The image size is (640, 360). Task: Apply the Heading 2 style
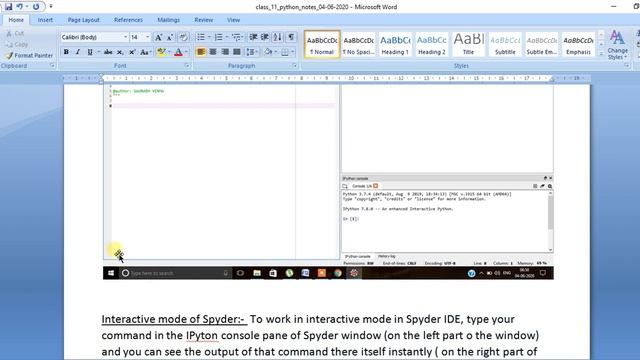432,44
